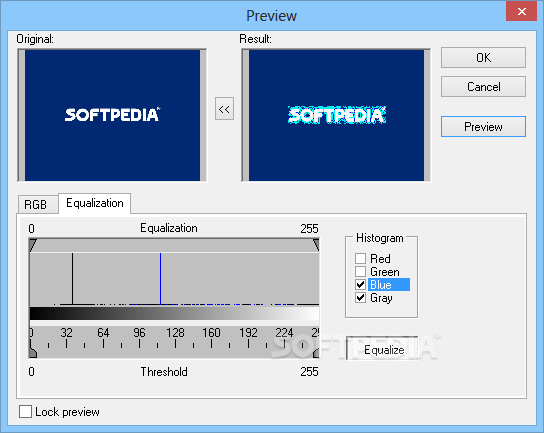Click the black histogram spike line
This screenshot has width=544, height=433.
pos(72,279)
